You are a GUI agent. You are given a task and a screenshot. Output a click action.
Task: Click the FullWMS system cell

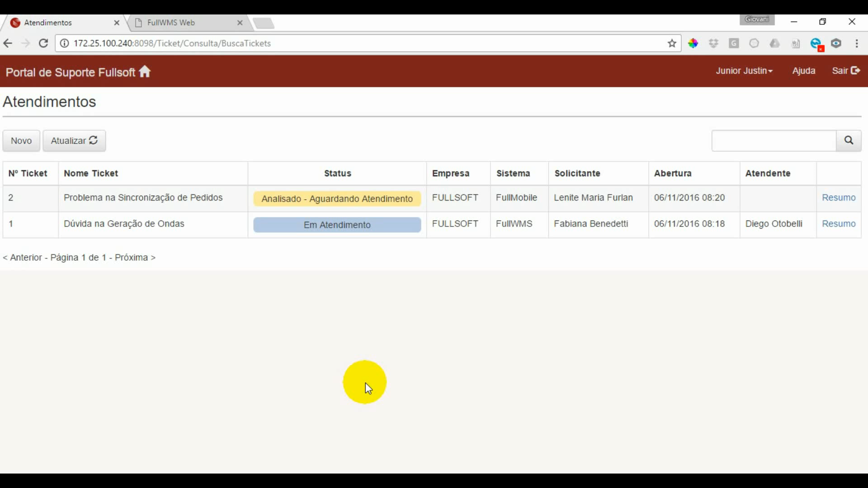click(x=514, y=224)
